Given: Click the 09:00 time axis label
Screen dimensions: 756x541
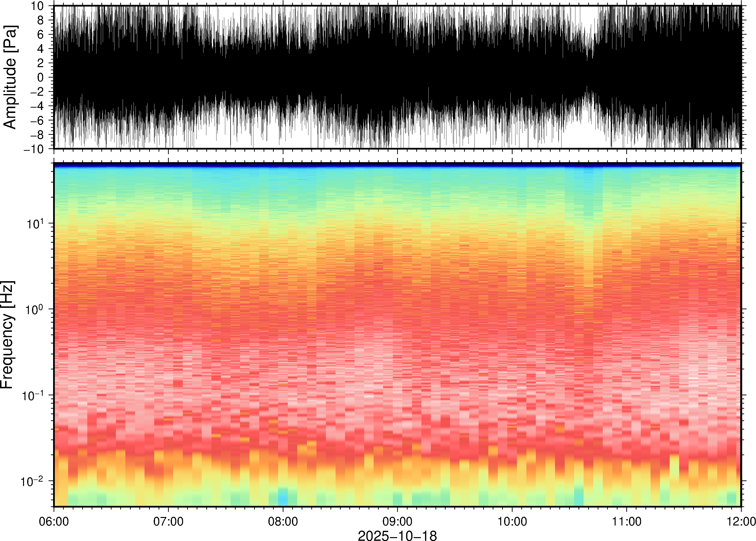Looking at the screenshot, I should click(397, 521).
